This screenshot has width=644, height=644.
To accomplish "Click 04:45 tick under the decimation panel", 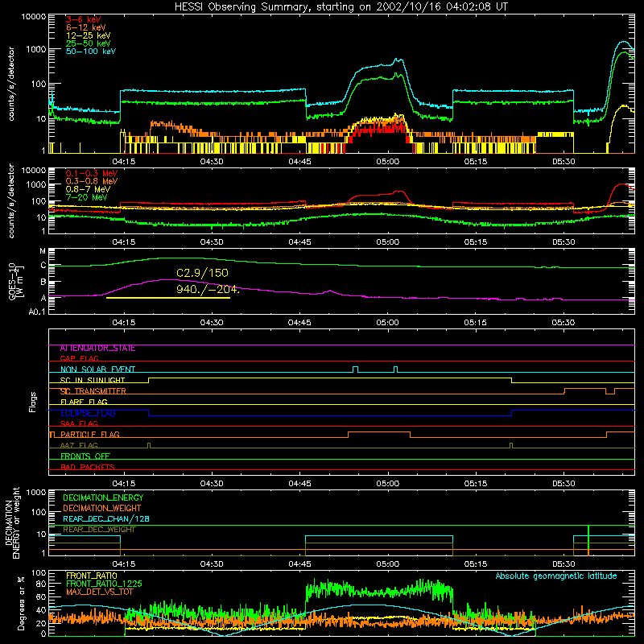I will point(299,564).
